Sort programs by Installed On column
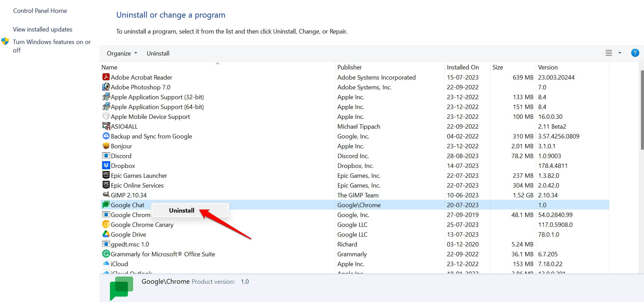644x302 pixels. [463, 67]
